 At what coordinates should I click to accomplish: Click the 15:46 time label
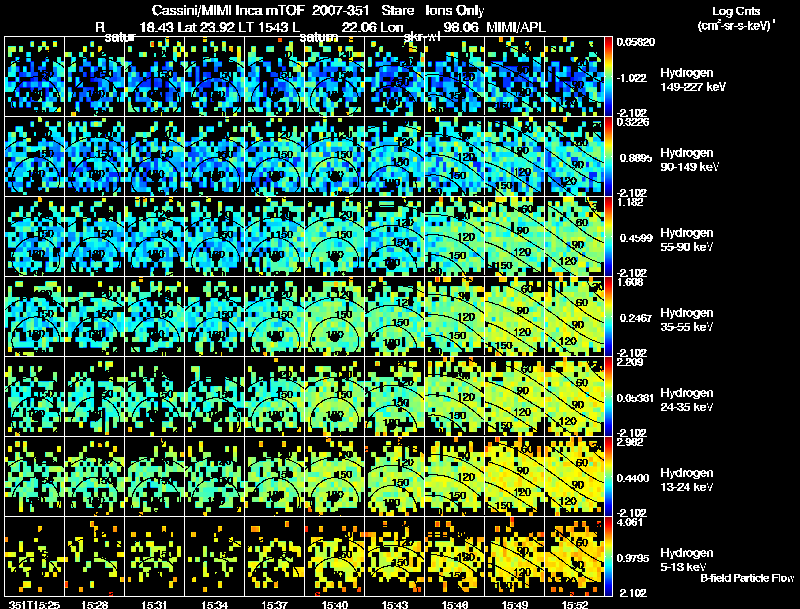[x=455, y=605]
